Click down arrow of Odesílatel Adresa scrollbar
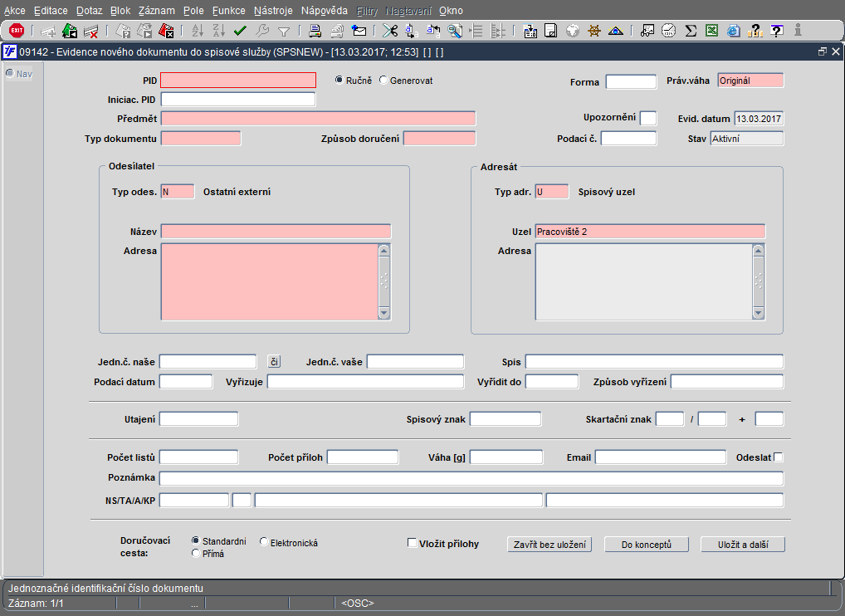The width and height of the screenshot is (845, 616). coord(383,313)
